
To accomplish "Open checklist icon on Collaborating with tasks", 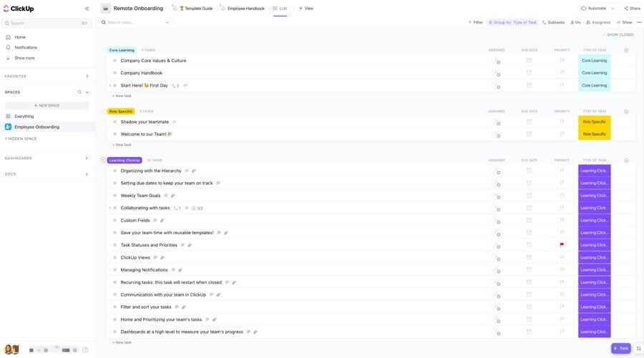I will (x=197, y=209).
